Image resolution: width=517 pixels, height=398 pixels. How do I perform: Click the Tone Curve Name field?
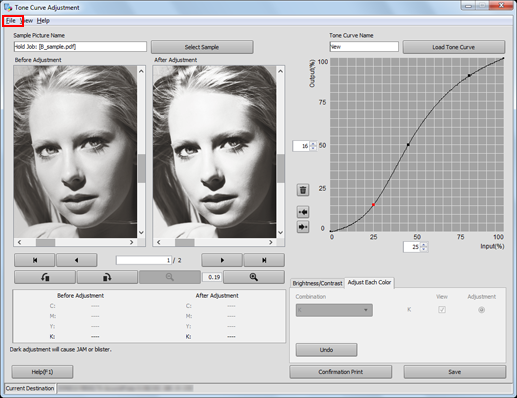364,47
